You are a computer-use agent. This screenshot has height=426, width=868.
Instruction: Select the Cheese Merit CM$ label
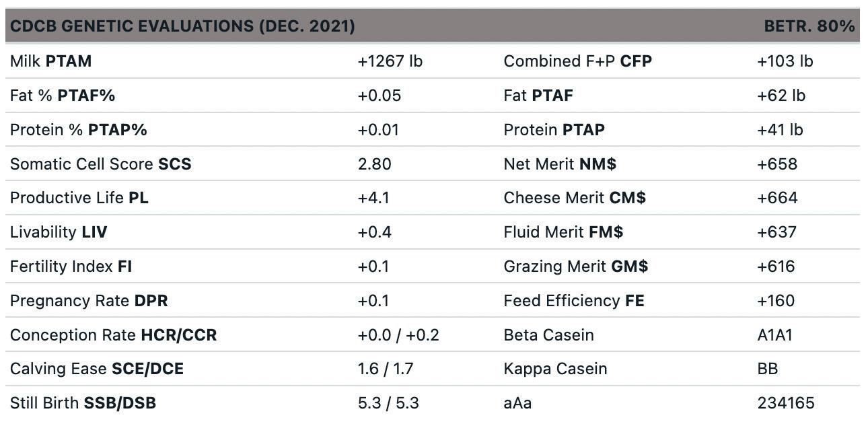click(575, 198)
